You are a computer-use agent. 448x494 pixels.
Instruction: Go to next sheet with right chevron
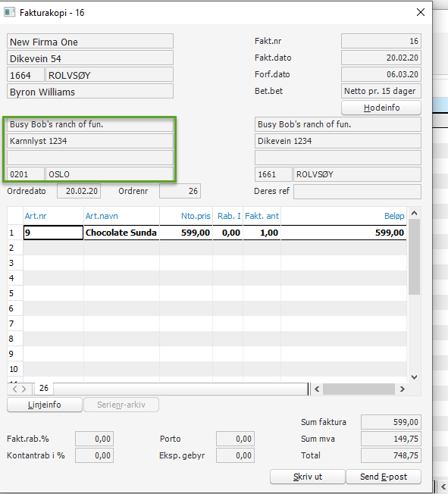[24, 389]
